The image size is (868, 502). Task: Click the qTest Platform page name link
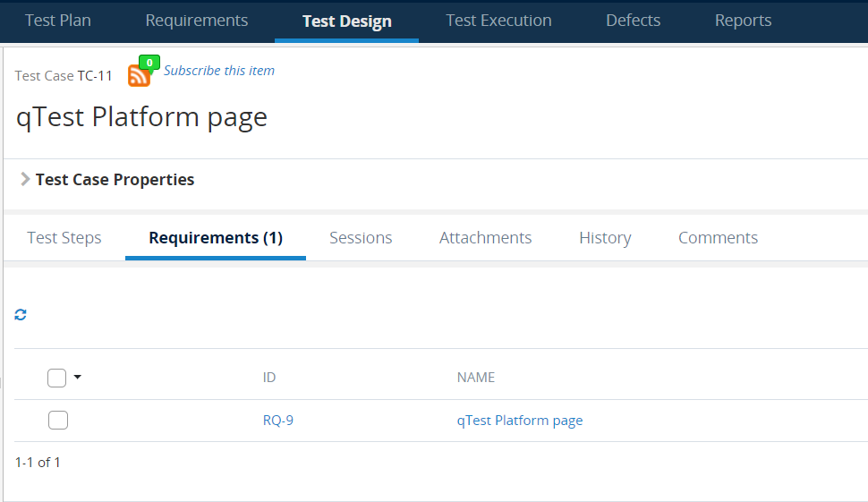tap(519, 421)
